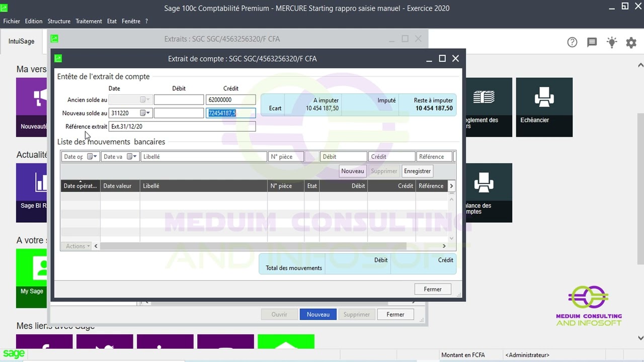Open the chat messages icon
This screenshot has width=644, height=362.
click(592, 42)
